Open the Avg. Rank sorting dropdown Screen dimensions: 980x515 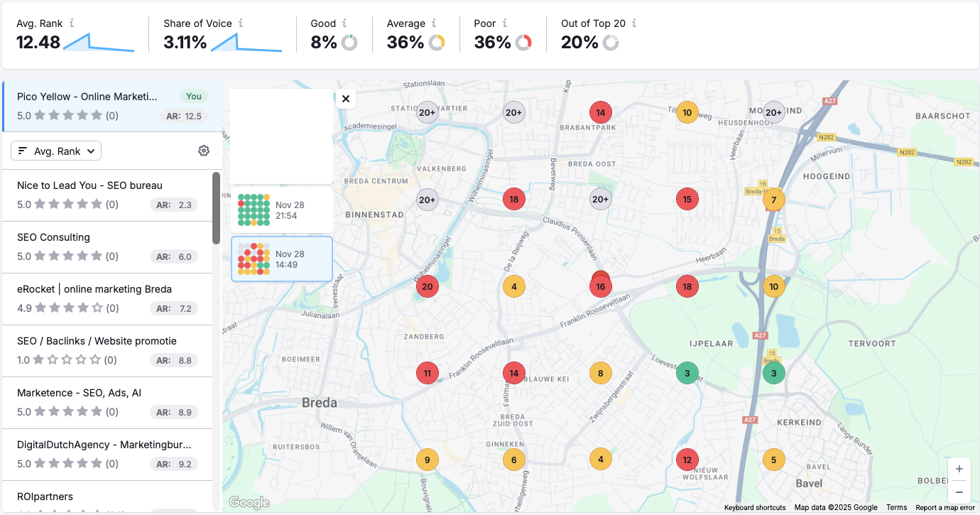pyautogui.click(x=56, y=151)
